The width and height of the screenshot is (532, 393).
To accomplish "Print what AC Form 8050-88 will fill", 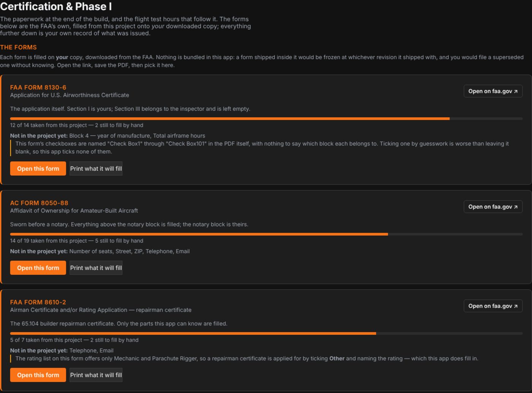I will pyautogui.click(x=96, y=268).
